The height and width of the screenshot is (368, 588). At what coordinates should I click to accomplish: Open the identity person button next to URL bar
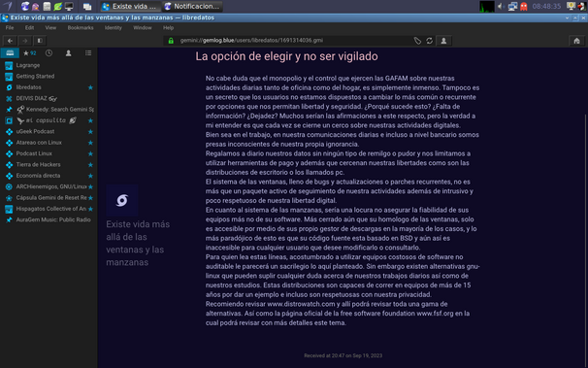[443, 41]
